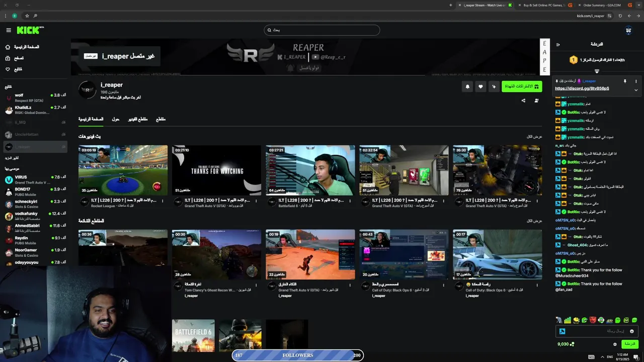The image size is (644, 362).
Task: Switch to the clips tab under channel profile
Action: [160, 119]
